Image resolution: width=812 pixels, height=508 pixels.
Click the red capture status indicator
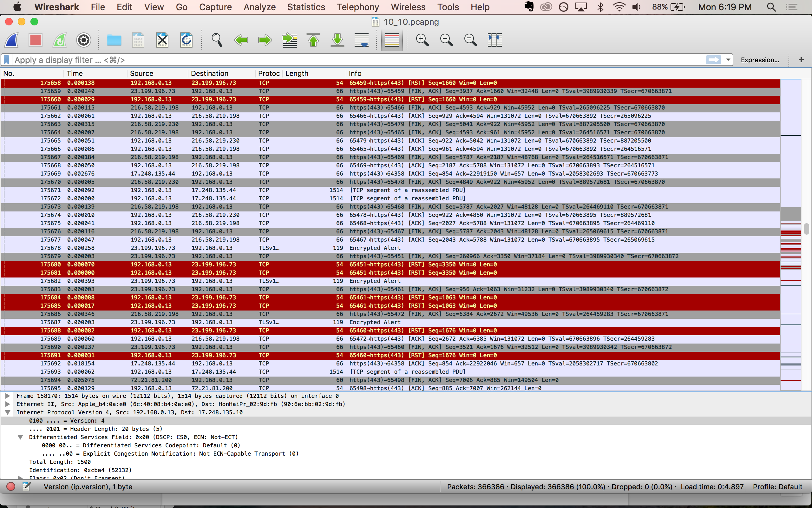coord(11,486)
